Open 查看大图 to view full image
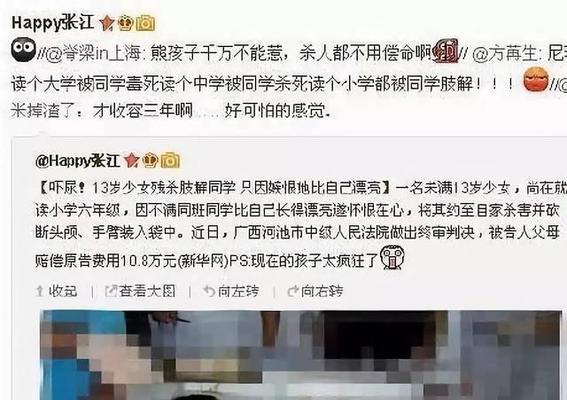The height and width of the screenshot is (400, 567). pyautogui.click(x=140, y=291)
